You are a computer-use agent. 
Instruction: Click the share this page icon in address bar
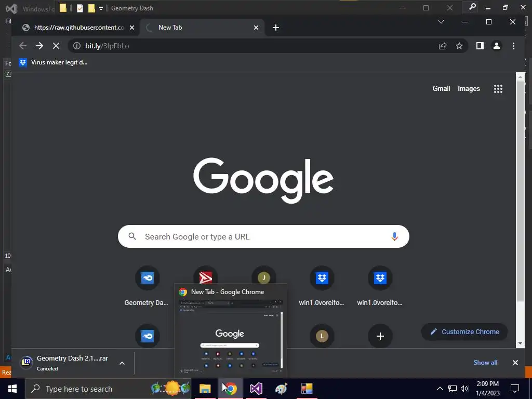[443, 46]
